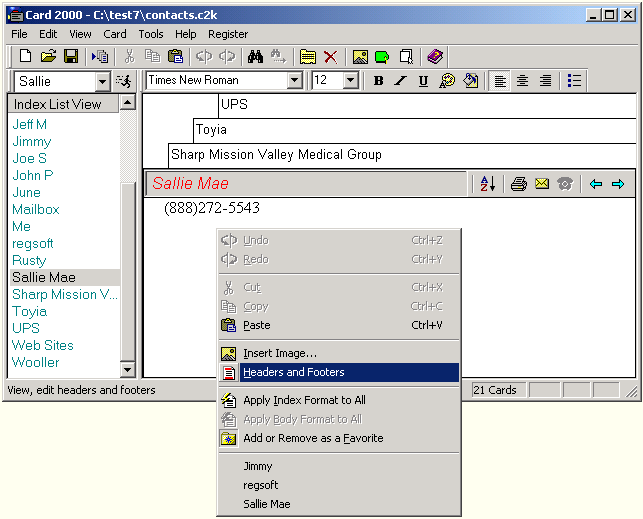
Task: Click the index list scroll down arrow
Action: (128, 370)
